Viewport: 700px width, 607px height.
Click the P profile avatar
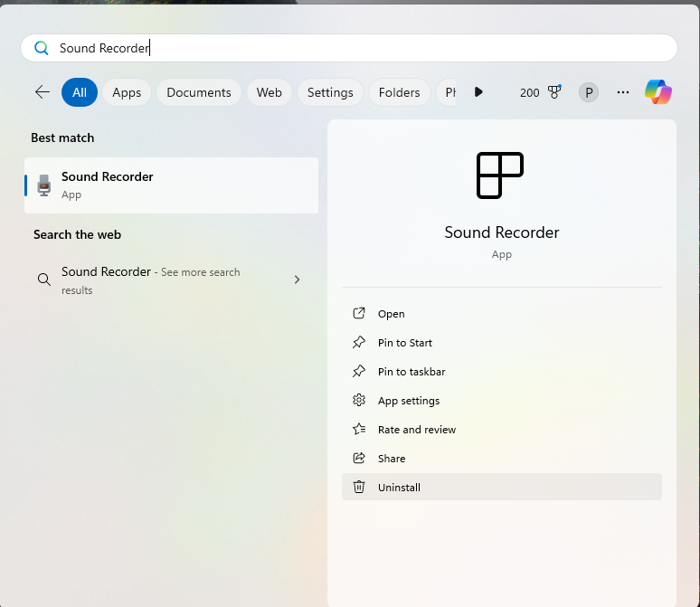(589, 92)
